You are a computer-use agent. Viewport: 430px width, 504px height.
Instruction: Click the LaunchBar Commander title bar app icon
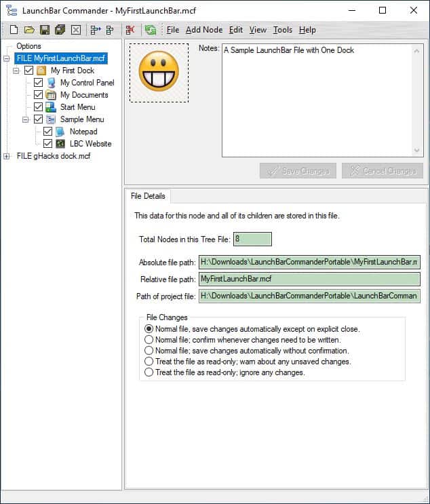[12, 11]
